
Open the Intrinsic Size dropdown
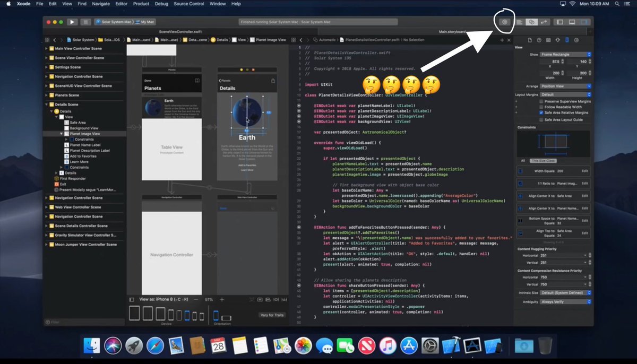tap(566, 293)
